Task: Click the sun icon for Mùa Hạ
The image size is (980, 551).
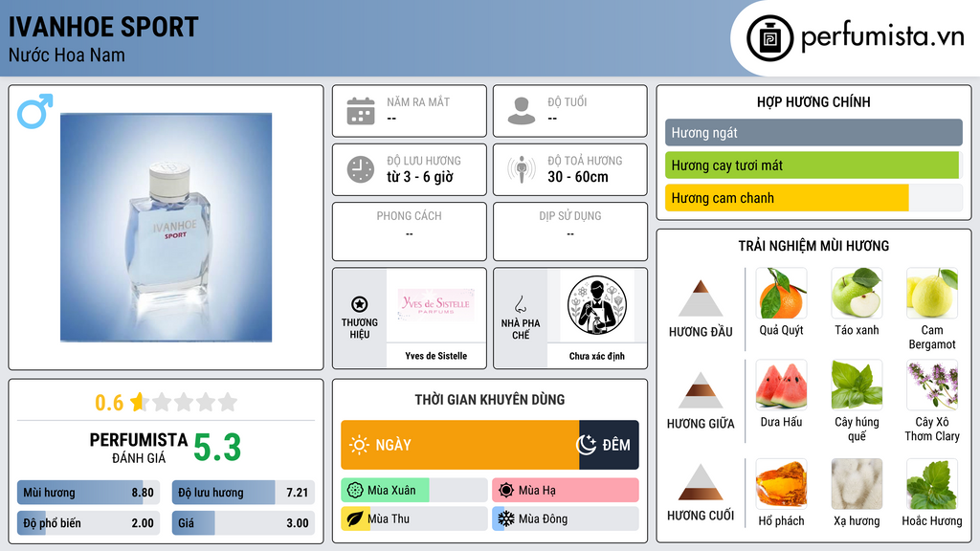Action: [506, 491]
